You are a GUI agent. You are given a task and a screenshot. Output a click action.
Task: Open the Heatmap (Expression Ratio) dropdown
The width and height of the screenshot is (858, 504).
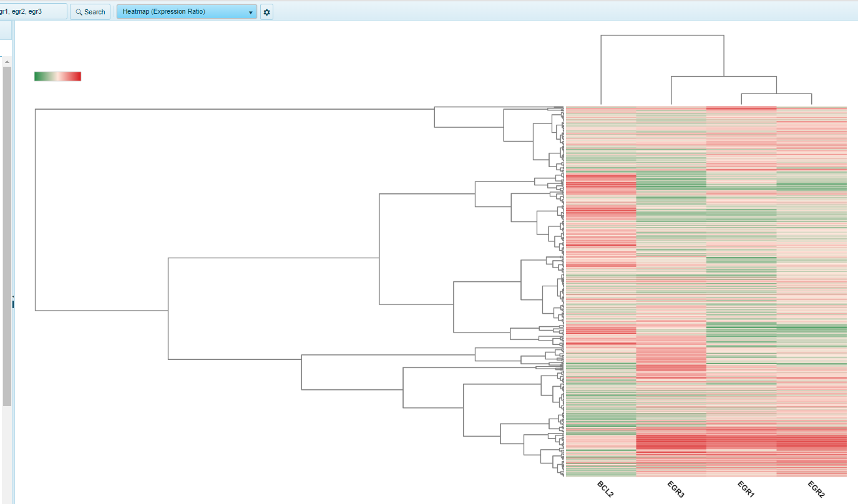tap(185, 11)
